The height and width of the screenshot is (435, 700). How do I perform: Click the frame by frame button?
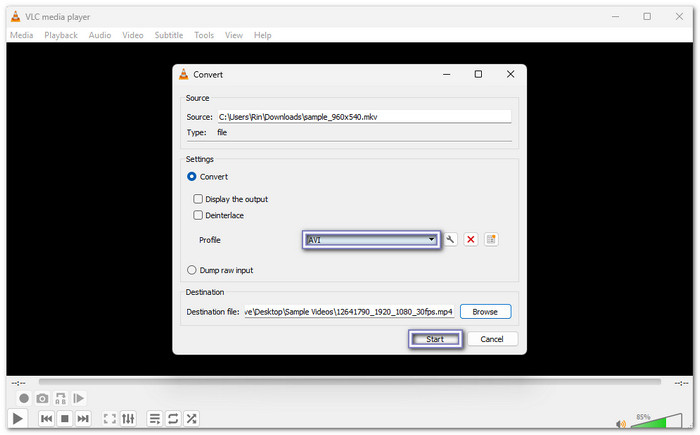pos(79,398)
